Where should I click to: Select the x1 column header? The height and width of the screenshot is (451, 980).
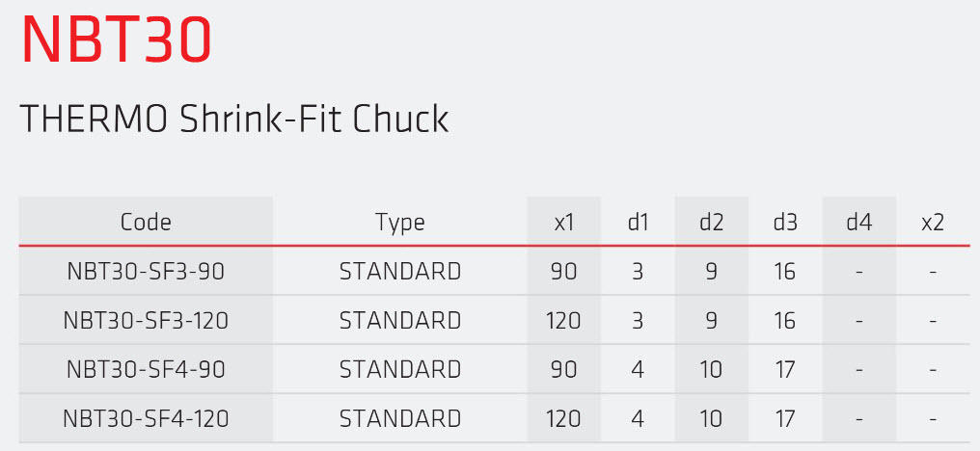(x=564, y=222)
